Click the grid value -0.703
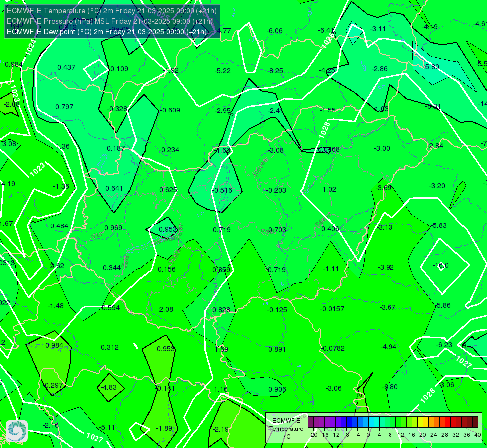The height and width of the screenshot is (448, 487). [x=276, y=230]
